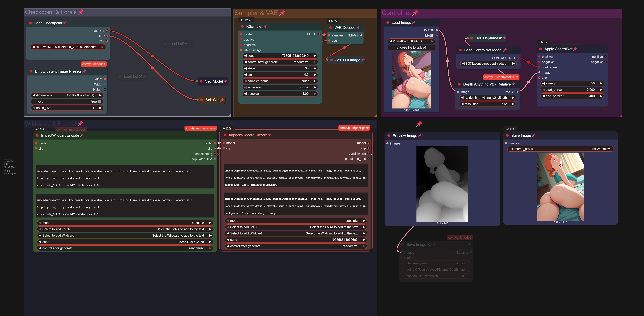
Task: Click Select to add LoRA in green node
Action: pyautogui.click(x=125, y=229)
